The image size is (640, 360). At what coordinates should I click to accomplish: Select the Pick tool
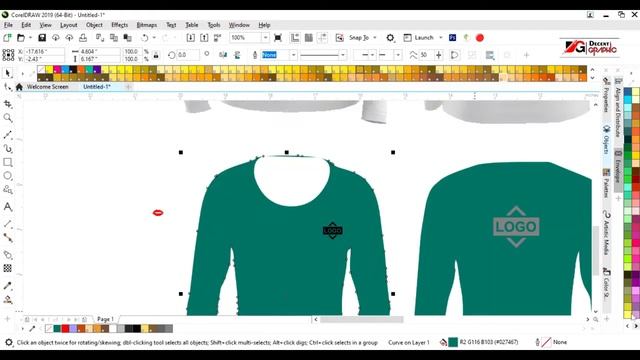(7, 73)
